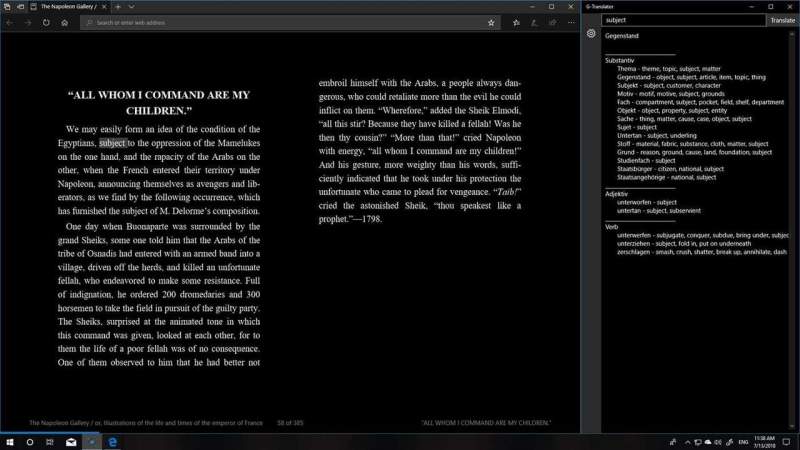This screenshot has height=450, width=800.
Task: Open Add notes pen tool in Edge
Action: pos(534,22)
